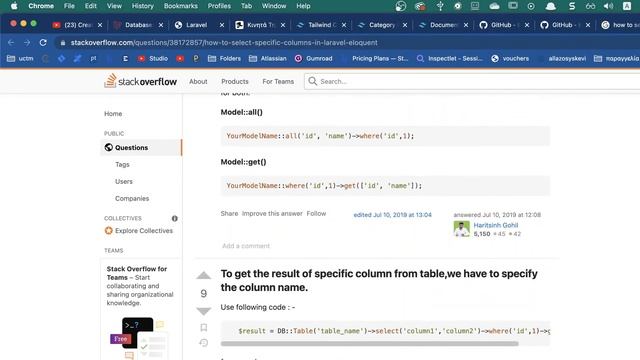Click Share under the answer
This screenshot has width=640, height=360.
click(229, 213)
